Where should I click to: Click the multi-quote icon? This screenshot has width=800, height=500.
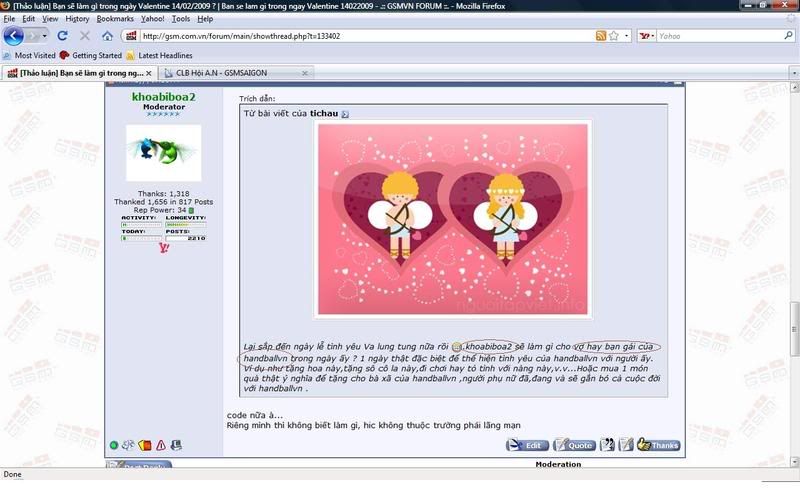(x=607, y=445)
